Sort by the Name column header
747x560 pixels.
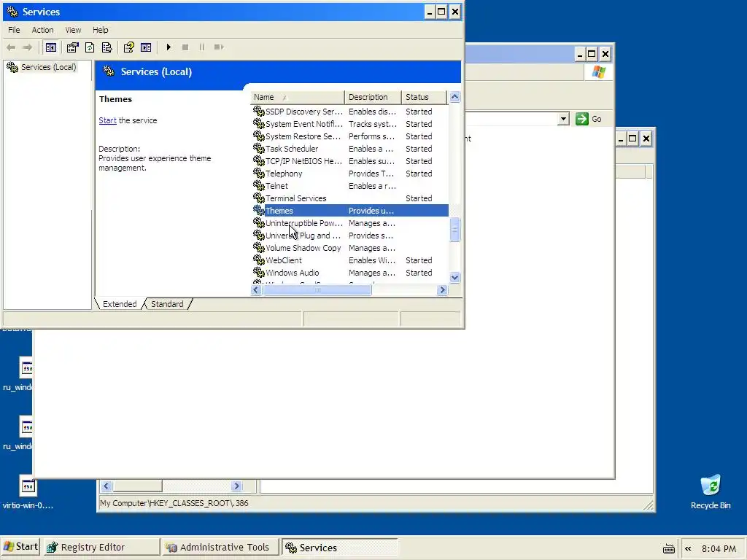tap(298, 97)
